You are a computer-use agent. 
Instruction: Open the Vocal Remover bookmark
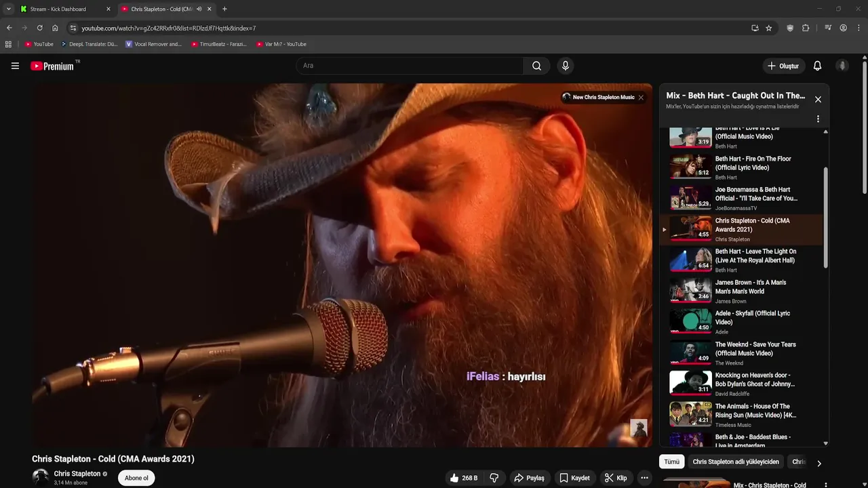pos(154,44)
